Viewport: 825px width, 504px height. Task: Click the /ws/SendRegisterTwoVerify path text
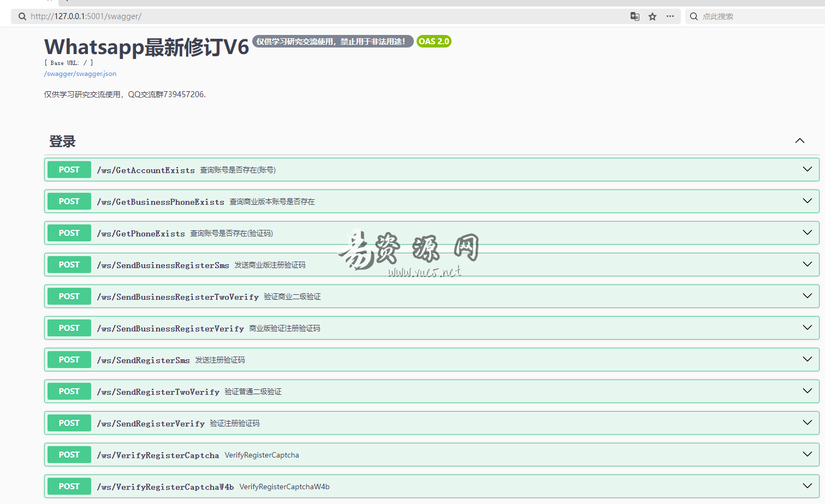pyautogui.click(x=158, y=392)
